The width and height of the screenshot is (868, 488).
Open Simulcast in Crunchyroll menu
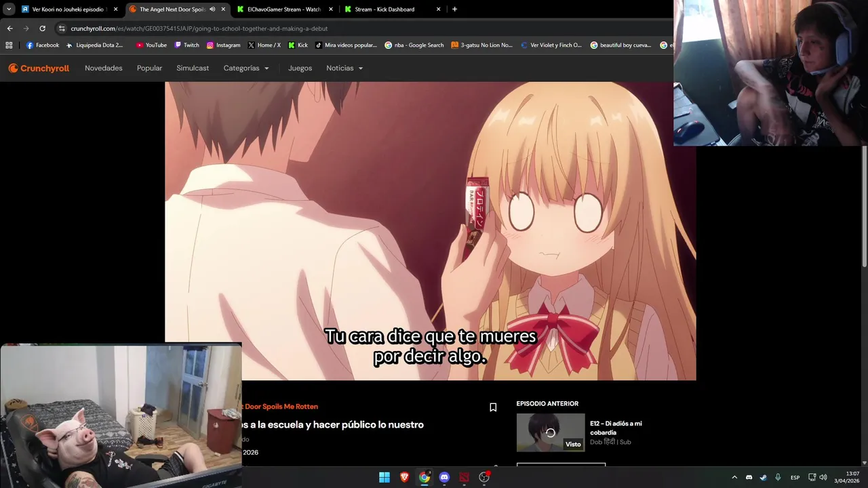(193, 68)
